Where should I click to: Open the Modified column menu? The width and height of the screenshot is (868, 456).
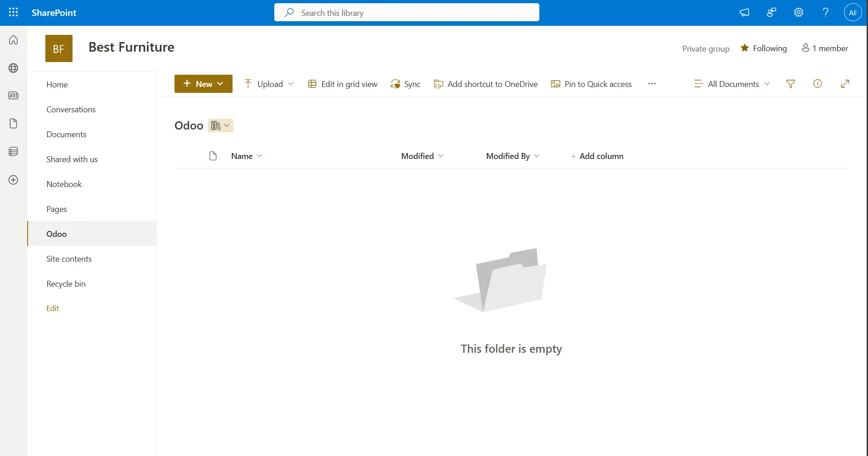tap(422, 156)
